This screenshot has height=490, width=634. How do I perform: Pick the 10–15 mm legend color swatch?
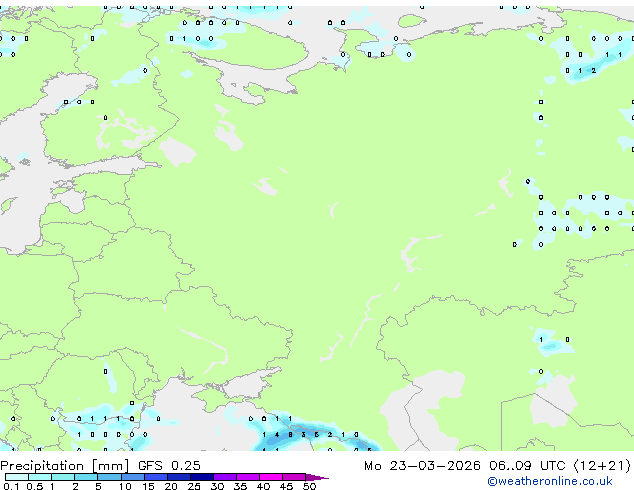(134, 477)
